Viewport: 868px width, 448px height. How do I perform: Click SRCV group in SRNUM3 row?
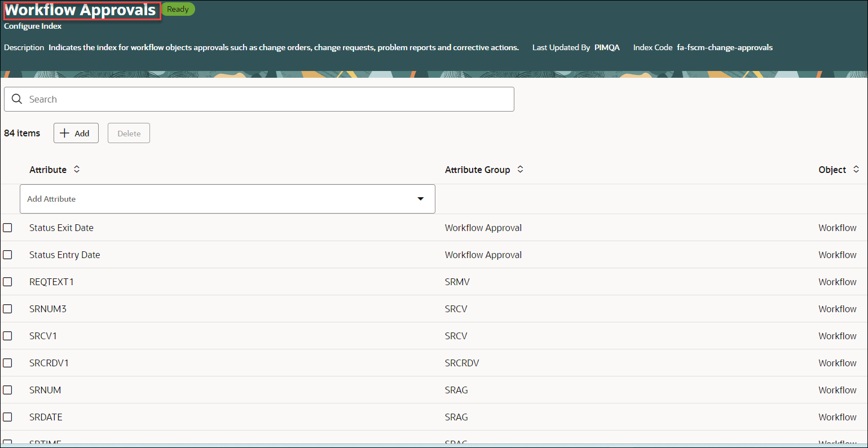tap(456, 309)
